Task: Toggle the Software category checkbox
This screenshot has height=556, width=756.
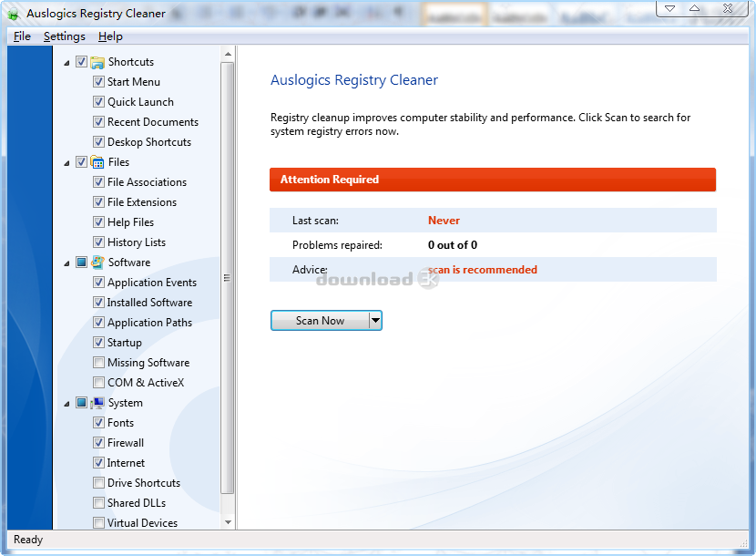Action: [81, 263]
